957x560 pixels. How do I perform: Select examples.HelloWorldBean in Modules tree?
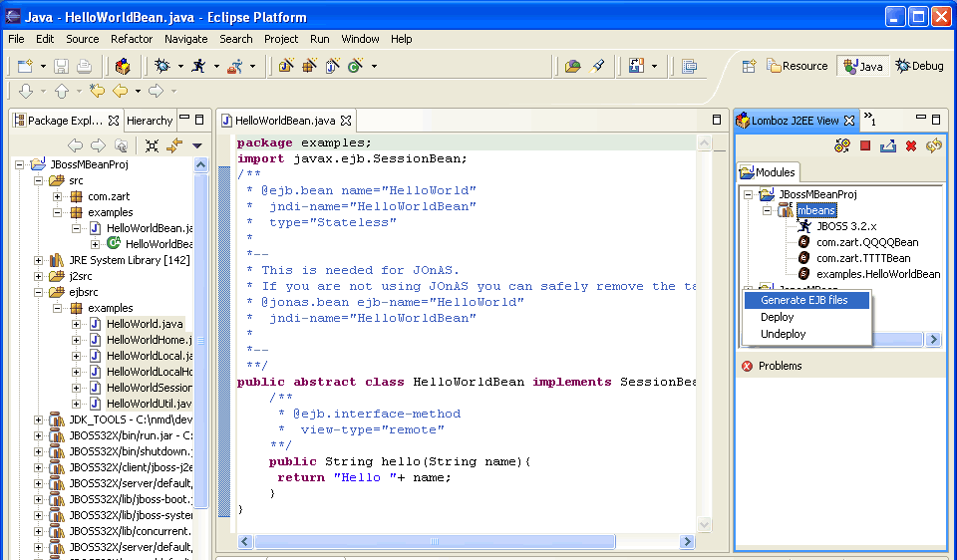(x=877, y=274)
